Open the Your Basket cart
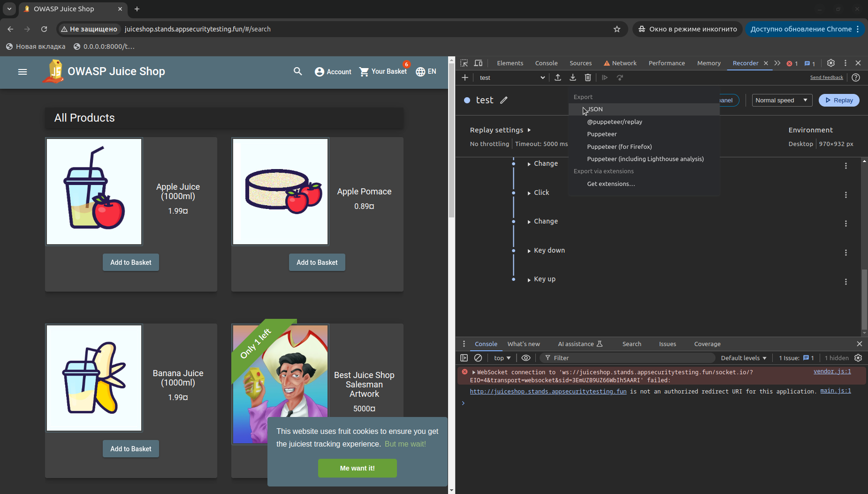 pos(383,71)
